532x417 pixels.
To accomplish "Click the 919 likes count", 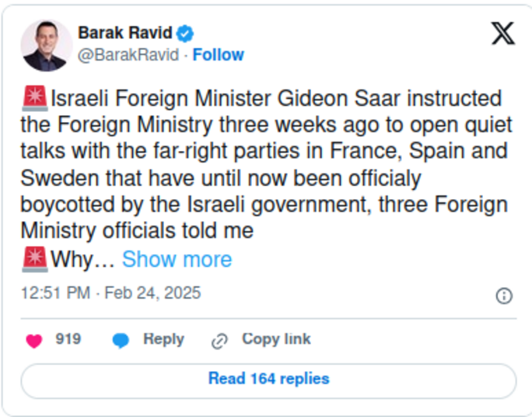I will [68, 339].
